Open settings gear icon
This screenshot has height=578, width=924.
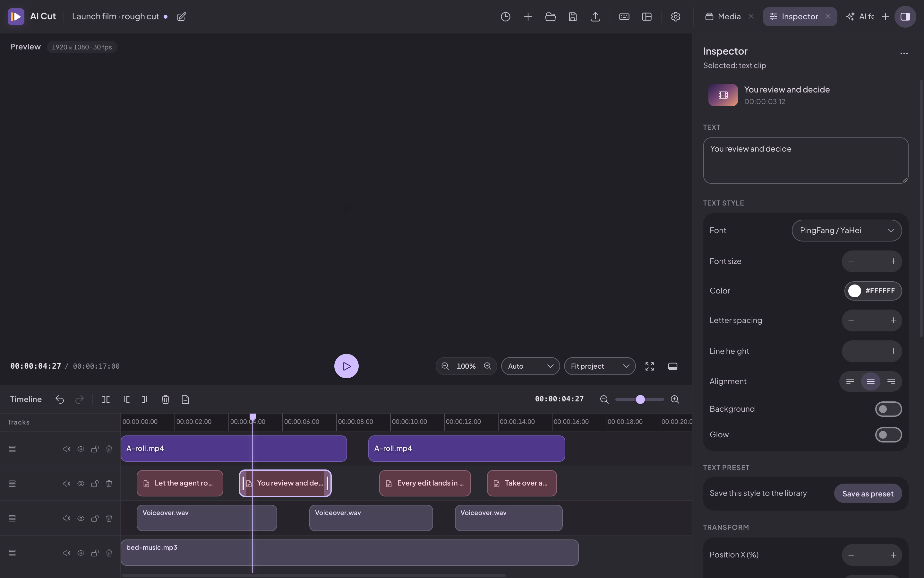click(x=675, y=16)
